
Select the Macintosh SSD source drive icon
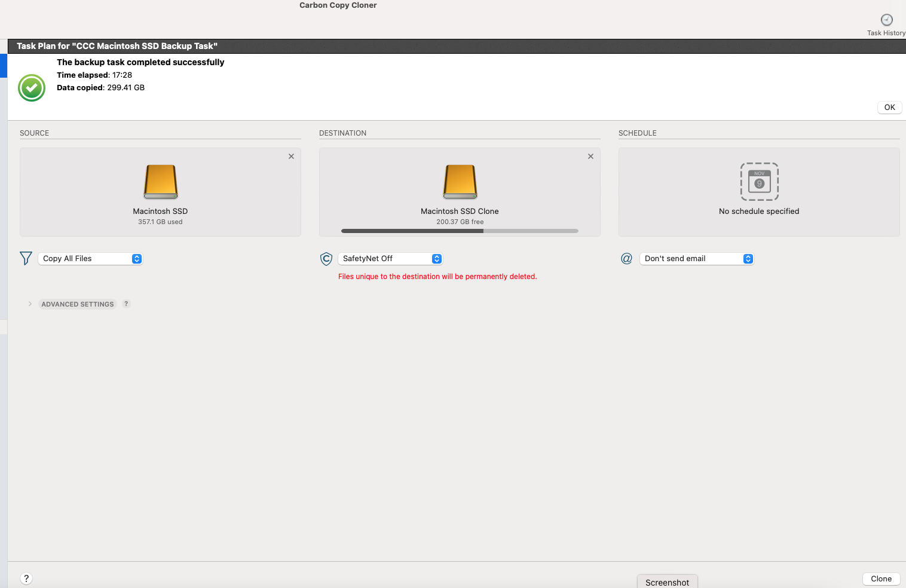[x=161, y=182]
